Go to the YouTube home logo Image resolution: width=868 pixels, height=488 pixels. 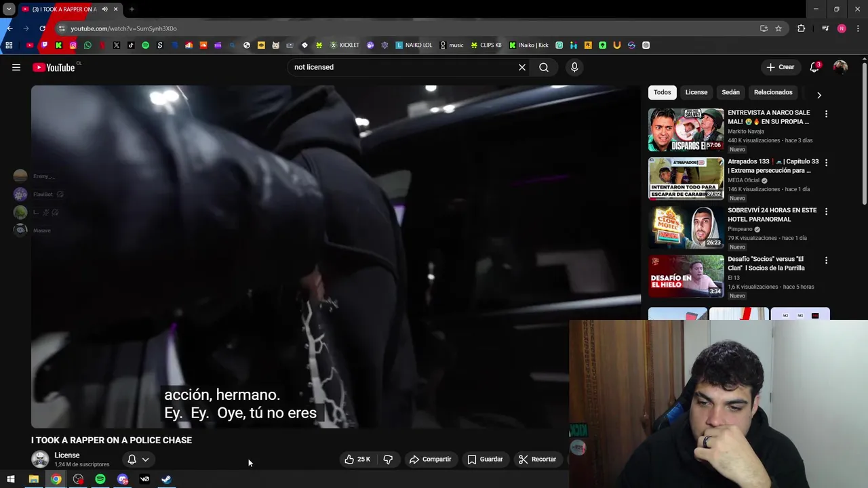point(54,67)
